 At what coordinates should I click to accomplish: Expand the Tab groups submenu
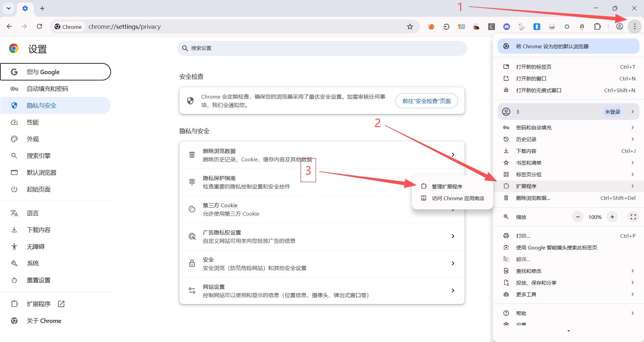(x=569, y=174)
